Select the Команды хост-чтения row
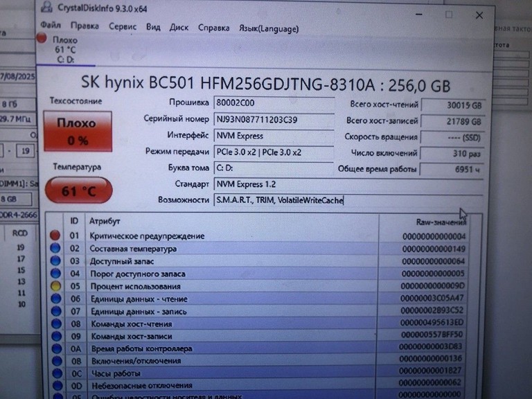Viewport: 532px width, 399px height. [x=258, y=323]
